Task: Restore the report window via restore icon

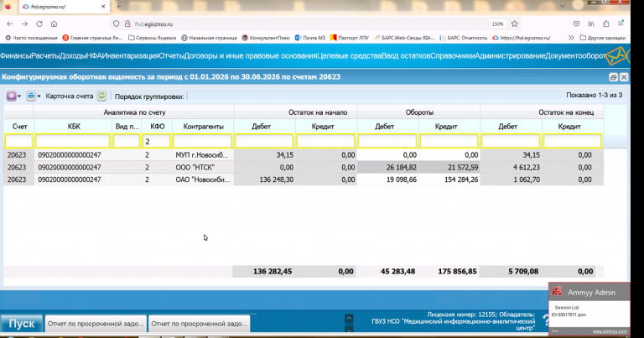Action: coord(613,77)
